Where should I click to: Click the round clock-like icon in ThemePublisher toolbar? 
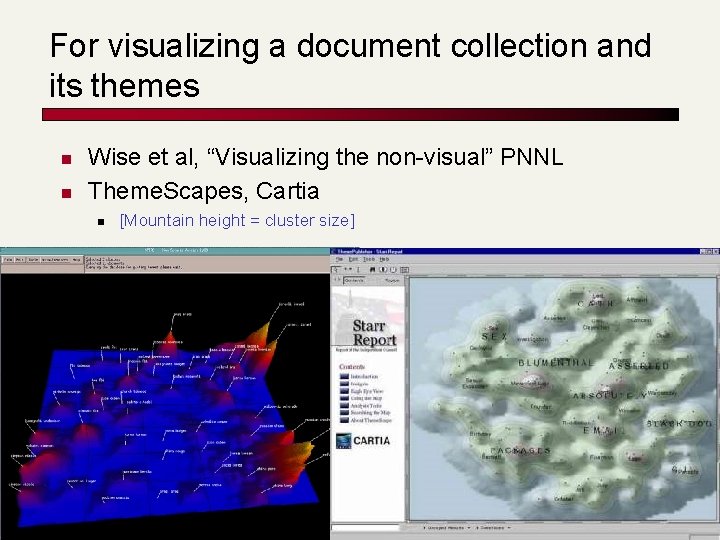point(394,270)
